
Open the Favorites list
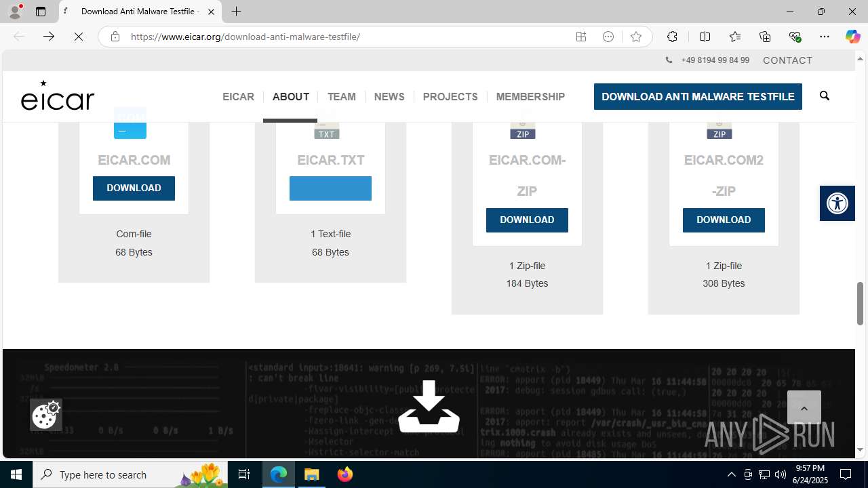(735, 37)
